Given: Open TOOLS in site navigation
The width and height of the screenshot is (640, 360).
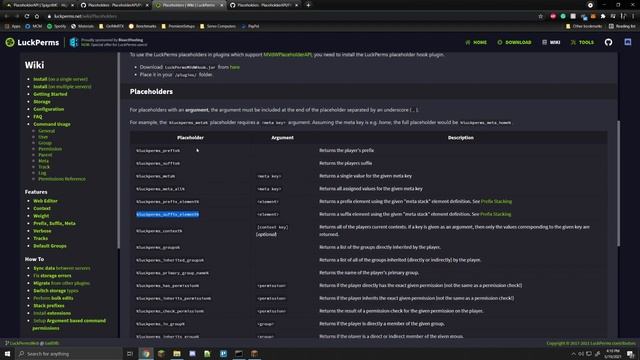Looking at the screenshot, I should (582, 42).
